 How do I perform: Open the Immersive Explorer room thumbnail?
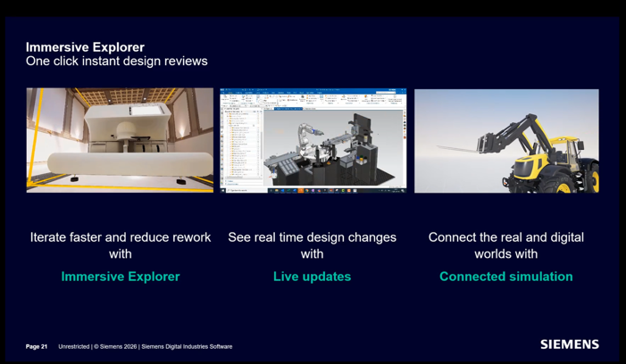click(120, 140)
